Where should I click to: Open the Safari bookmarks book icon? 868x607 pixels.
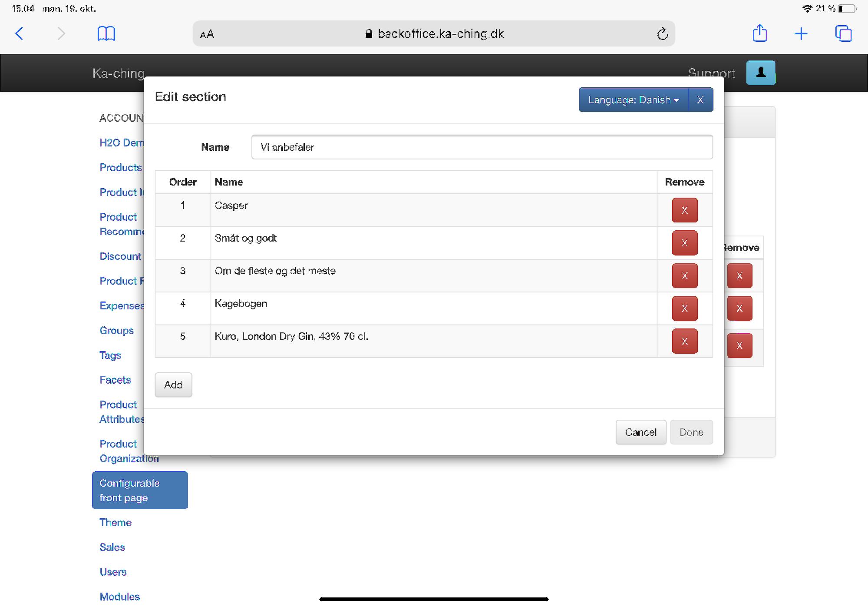coord(106,33)
